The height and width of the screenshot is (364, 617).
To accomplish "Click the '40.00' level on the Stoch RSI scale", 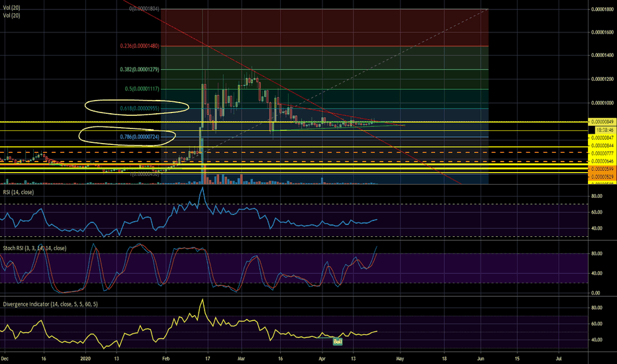I will click(x=596, y=273).
